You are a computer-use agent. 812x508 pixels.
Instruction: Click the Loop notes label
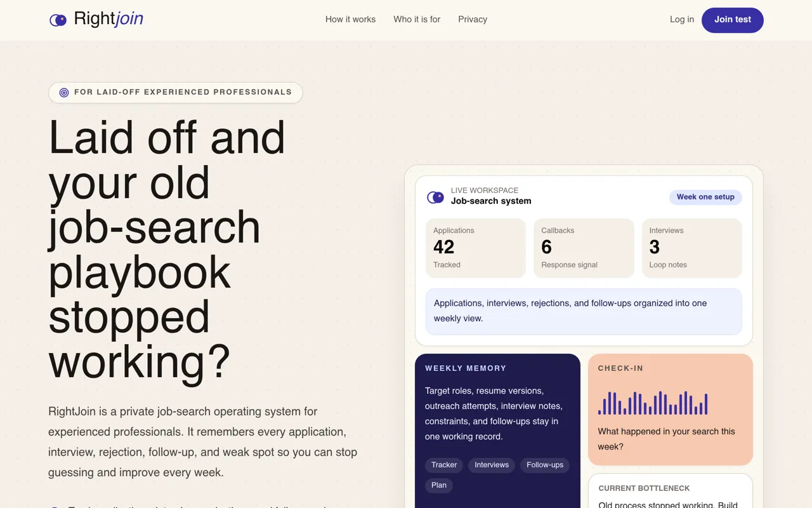tap(668, 265)
